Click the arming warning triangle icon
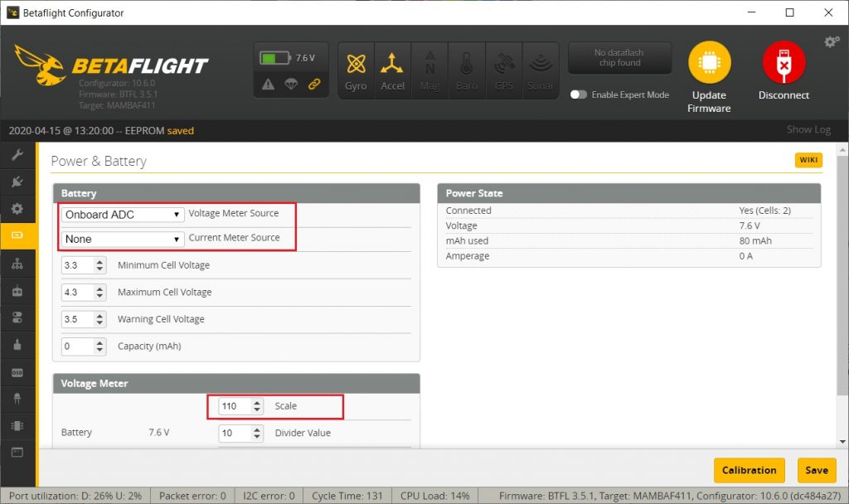Screen dimensions: 849x504 point(268,85)
